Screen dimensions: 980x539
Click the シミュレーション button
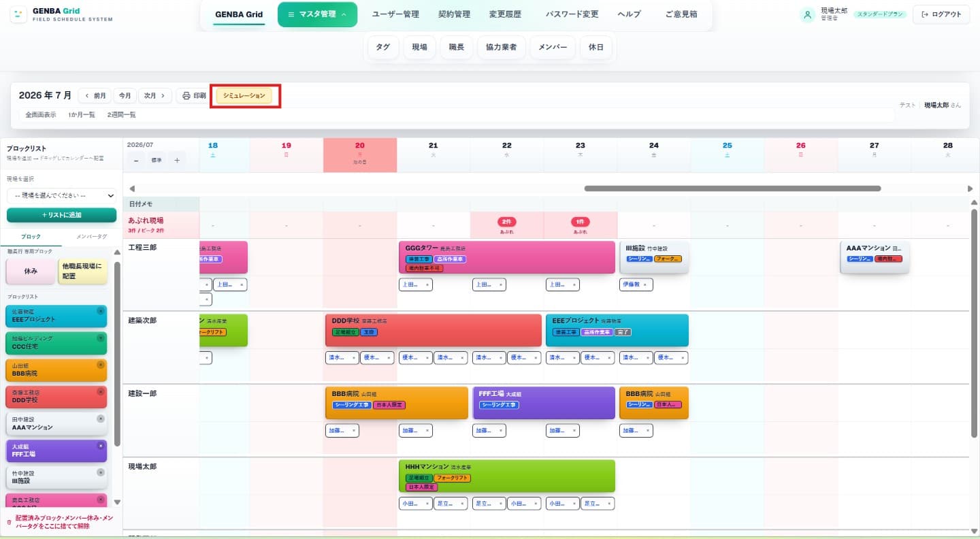point(244,96)
